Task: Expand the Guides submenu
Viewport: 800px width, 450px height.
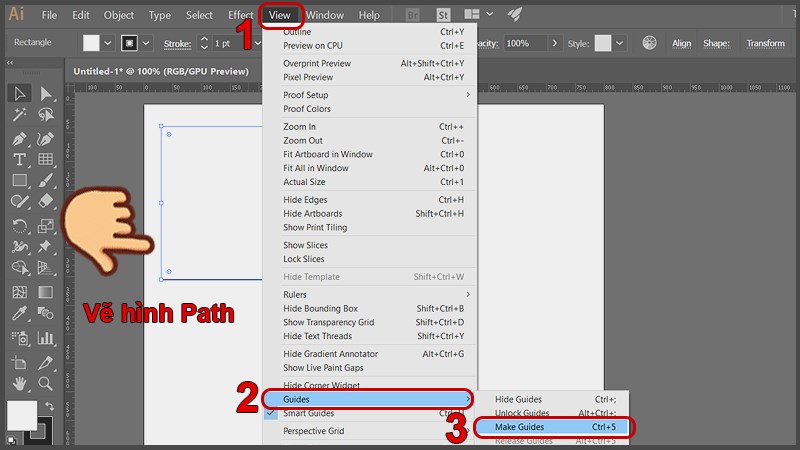Action: click(x=367, y=399)
